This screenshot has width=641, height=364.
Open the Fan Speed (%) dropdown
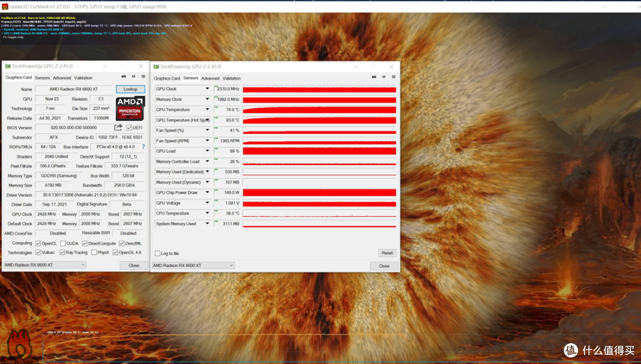207,130
